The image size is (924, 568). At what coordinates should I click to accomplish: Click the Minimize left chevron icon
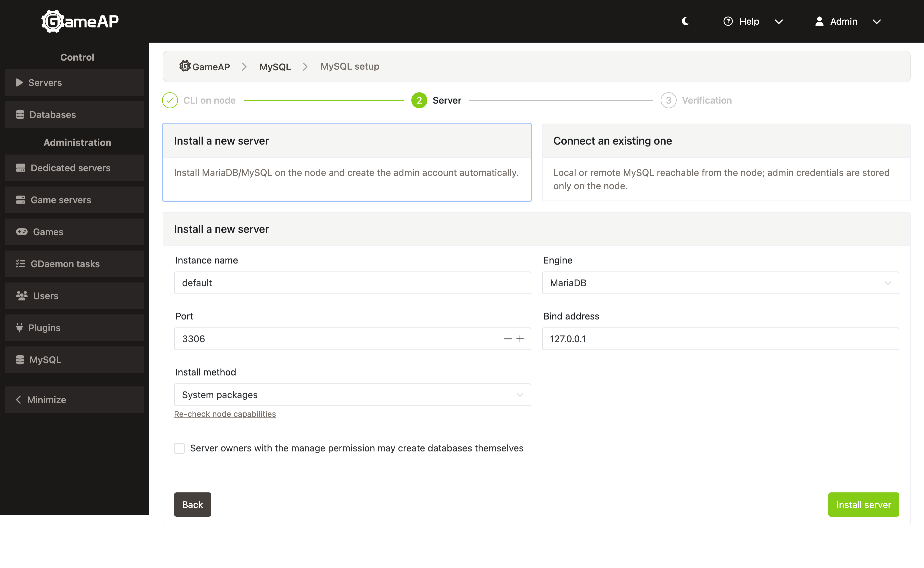pyautogui.click(x=18, y=399)
